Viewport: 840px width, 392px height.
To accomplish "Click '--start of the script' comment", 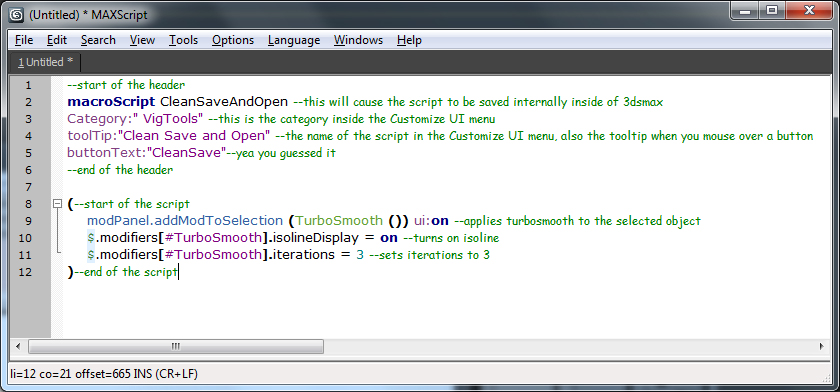I will 131,203.
